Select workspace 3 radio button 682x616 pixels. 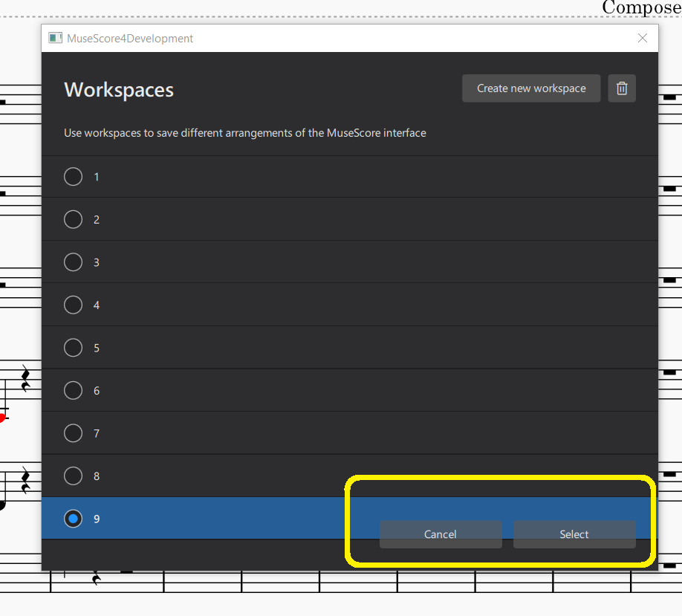[x=73, y=262]
